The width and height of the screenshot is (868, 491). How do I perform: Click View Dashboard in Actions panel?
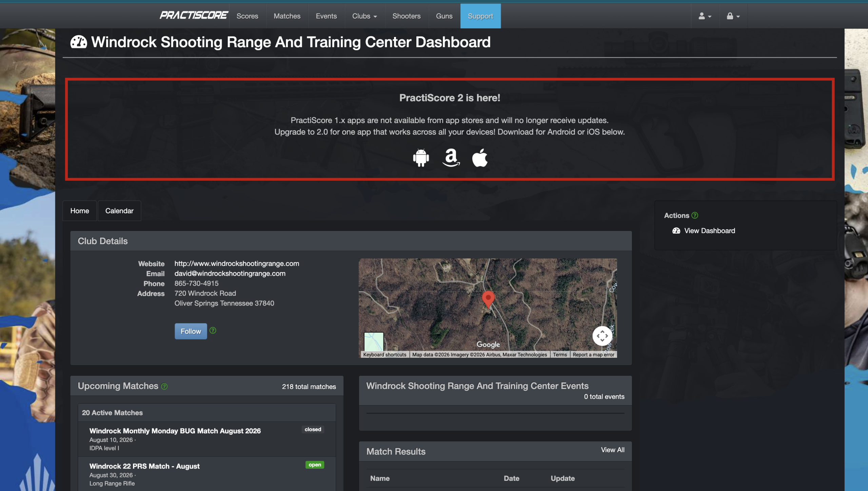pos(704,231)
